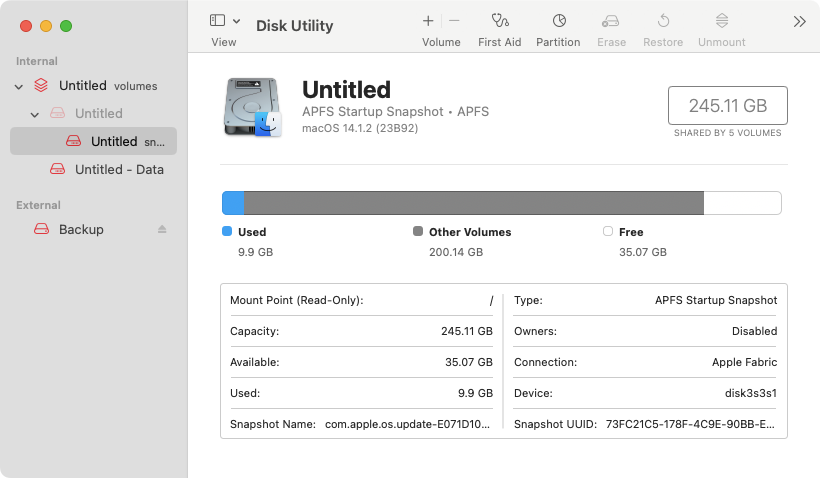Eject the Backup disk

[x=162, y=229]
